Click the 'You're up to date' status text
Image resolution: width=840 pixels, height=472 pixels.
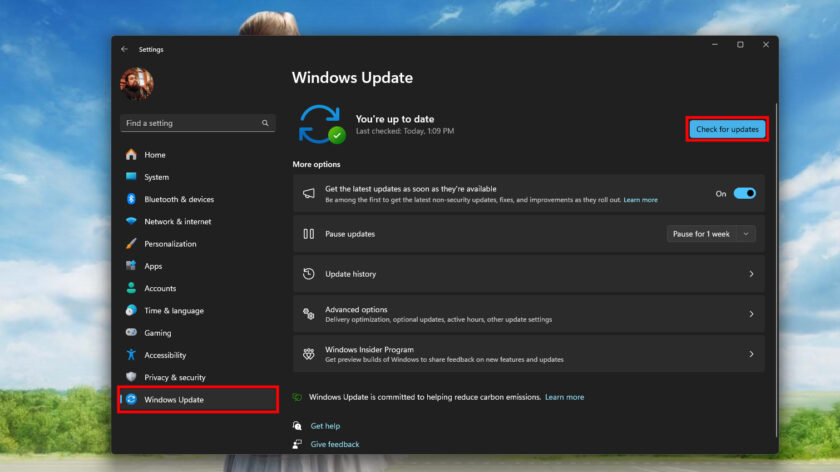pyautogui.click(x=395, y=119)
